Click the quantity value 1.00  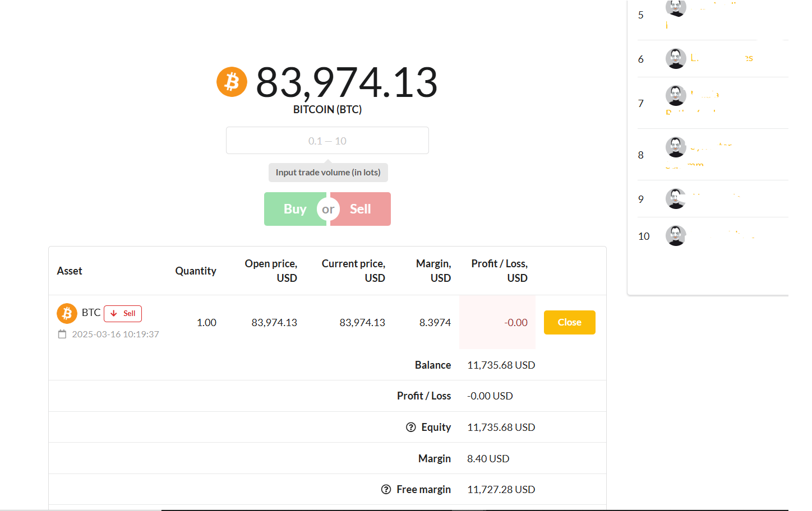click(x=206, y=322)
